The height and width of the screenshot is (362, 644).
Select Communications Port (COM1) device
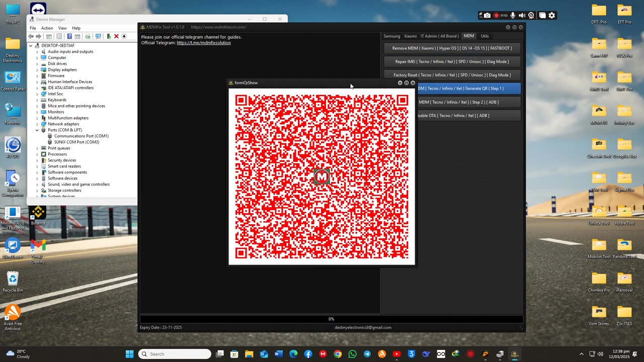click(x=82, y=136)
